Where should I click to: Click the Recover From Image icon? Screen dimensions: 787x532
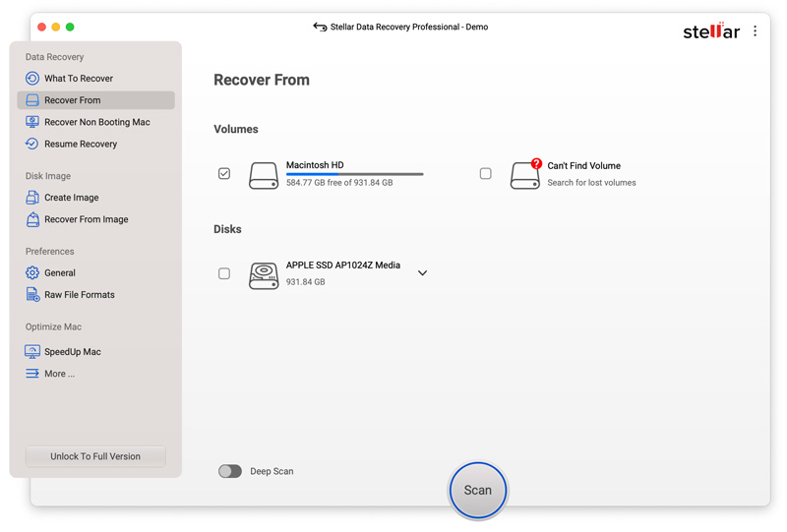point(32,219)
